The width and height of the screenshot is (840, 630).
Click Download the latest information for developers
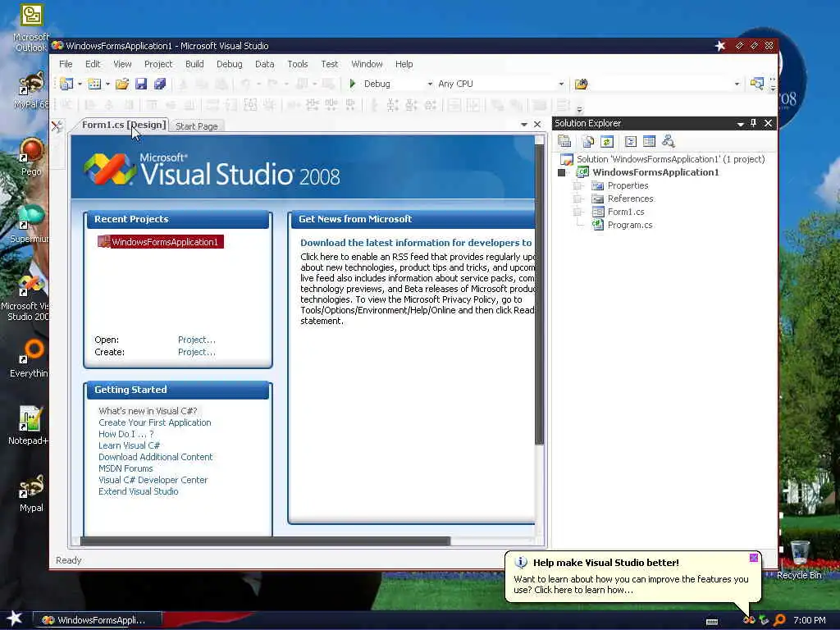pyautogui.click(x=416, y=243)
